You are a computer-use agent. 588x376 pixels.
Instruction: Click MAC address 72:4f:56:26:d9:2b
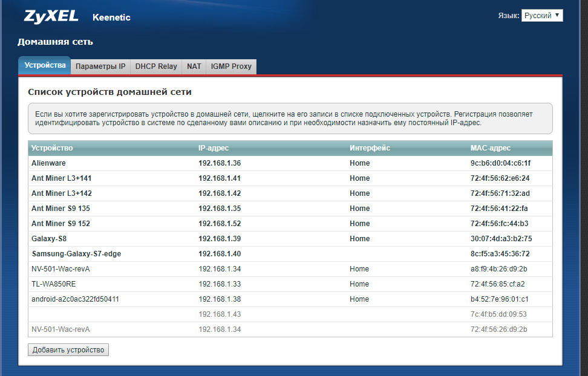pyautogui.click(x=498, y=329)
